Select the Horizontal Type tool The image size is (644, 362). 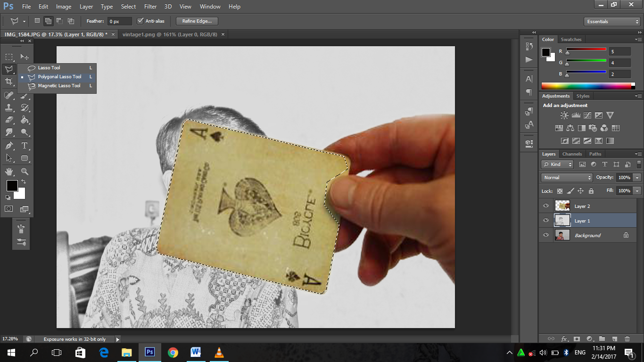pyautogui.click(x=25, y=146)
